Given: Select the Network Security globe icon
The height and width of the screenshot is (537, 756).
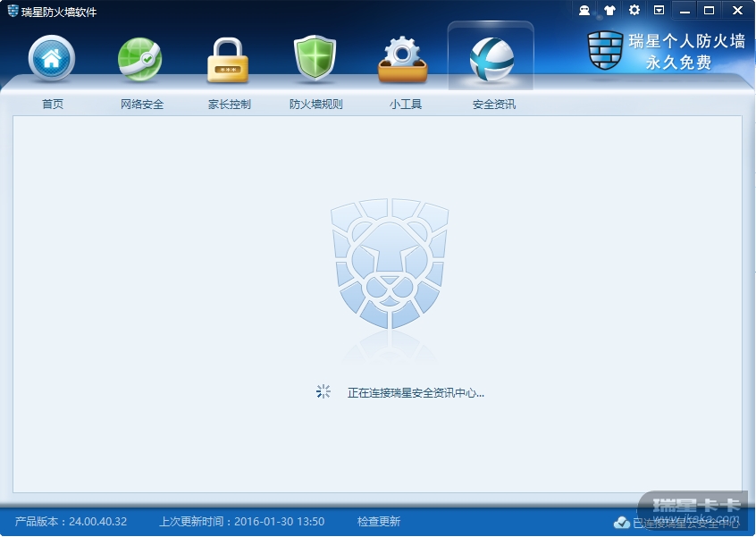Looking at the screenshot, I should [139, 59].
